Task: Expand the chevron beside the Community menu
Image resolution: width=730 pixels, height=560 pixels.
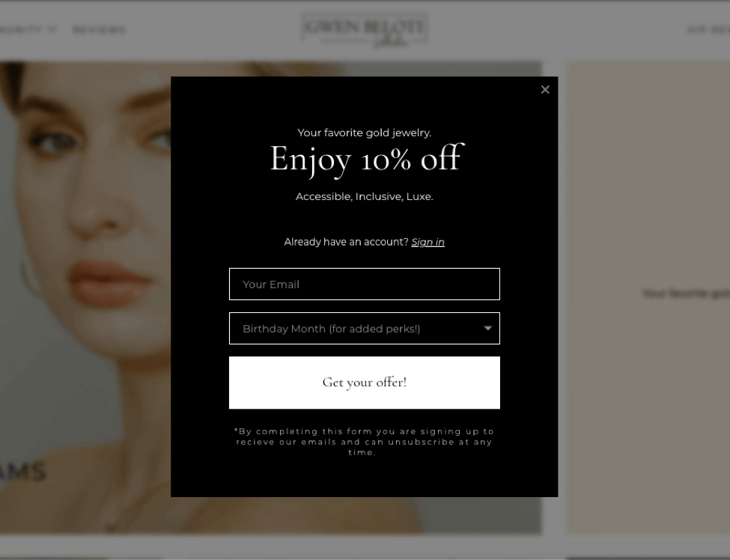Action: click(52, 29)
